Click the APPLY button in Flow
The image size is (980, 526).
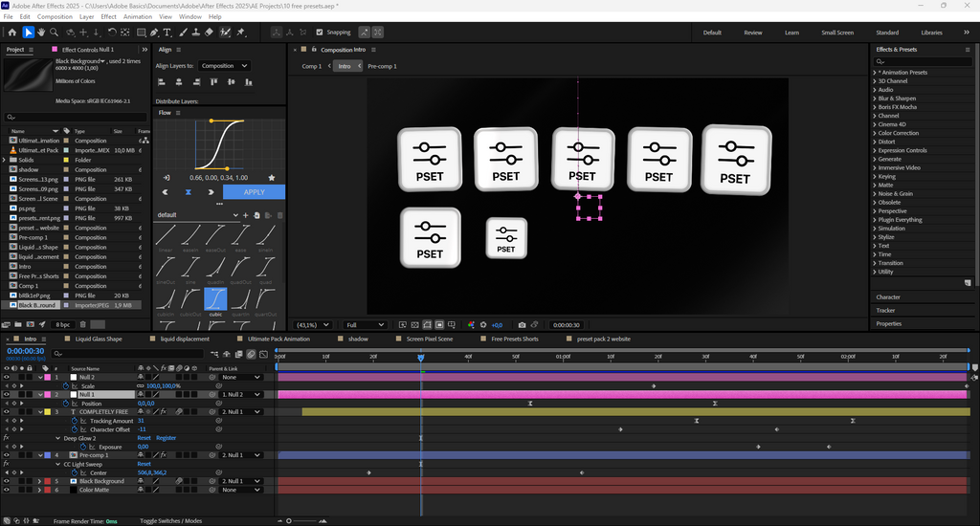click(254, 192)
